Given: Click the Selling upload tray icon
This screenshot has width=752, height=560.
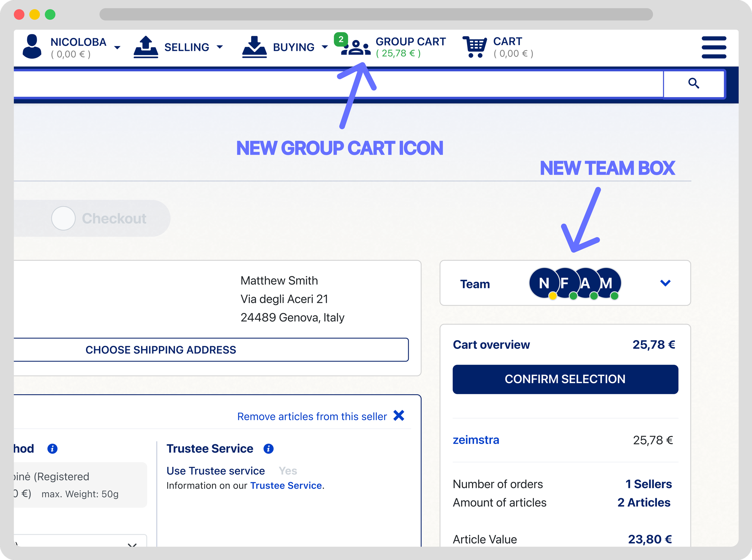Looking at the screenshot, I should (146, 47).
